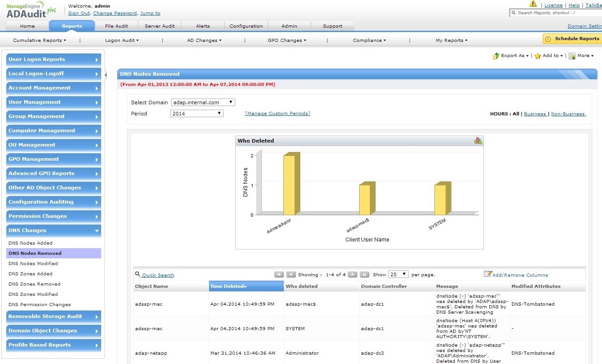
Task: Jump to the last results page
Action: (x=364, y=274)
